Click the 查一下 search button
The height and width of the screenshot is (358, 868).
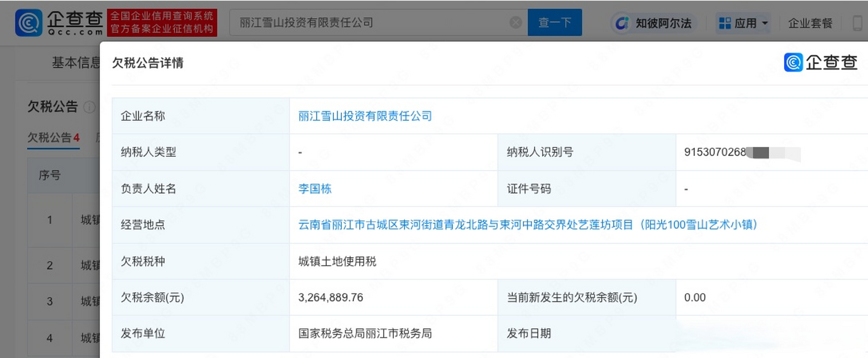point(555,23)
